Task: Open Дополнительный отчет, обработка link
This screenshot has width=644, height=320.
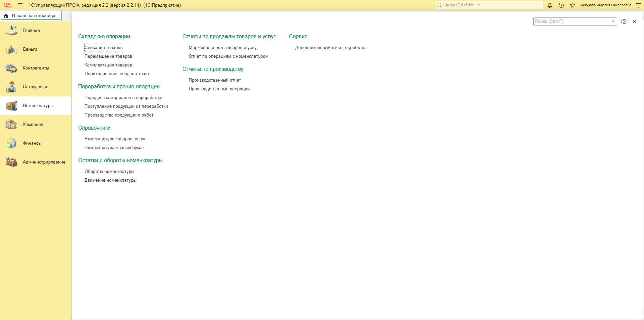Action: click(x=331, y=48)
